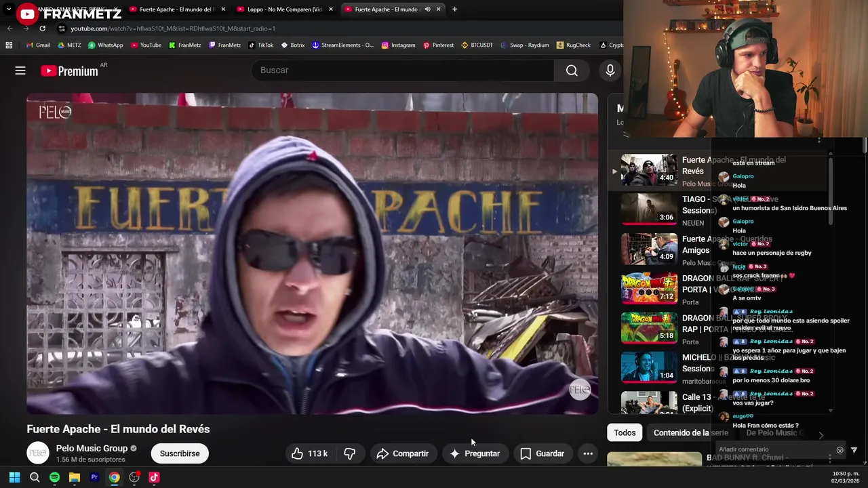Open the RugCheck bookmark
This screenshot has width=868, height=488.
point(574,45)
